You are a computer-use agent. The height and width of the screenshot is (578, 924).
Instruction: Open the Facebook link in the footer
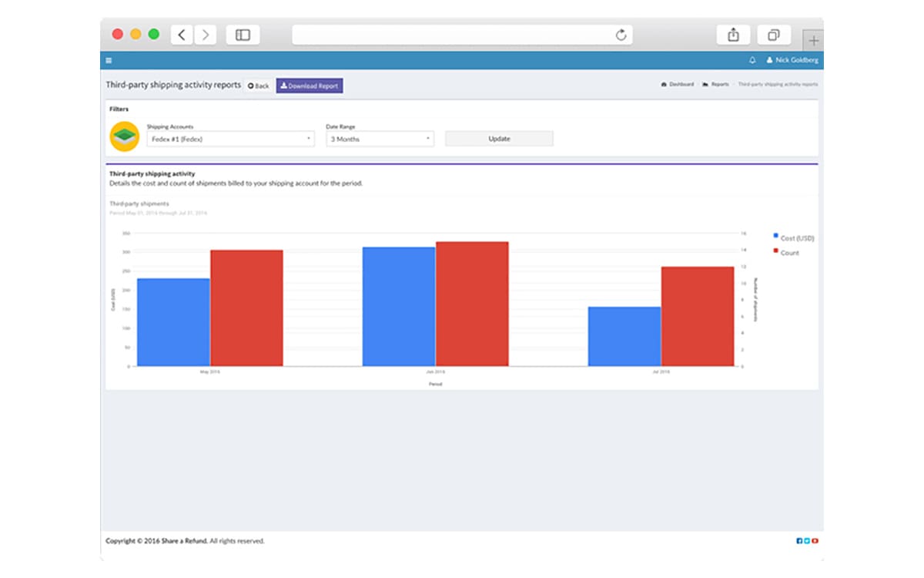[799, 541]
